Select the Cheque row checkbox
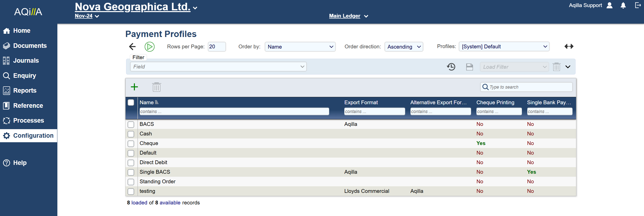 click(131, 143)
